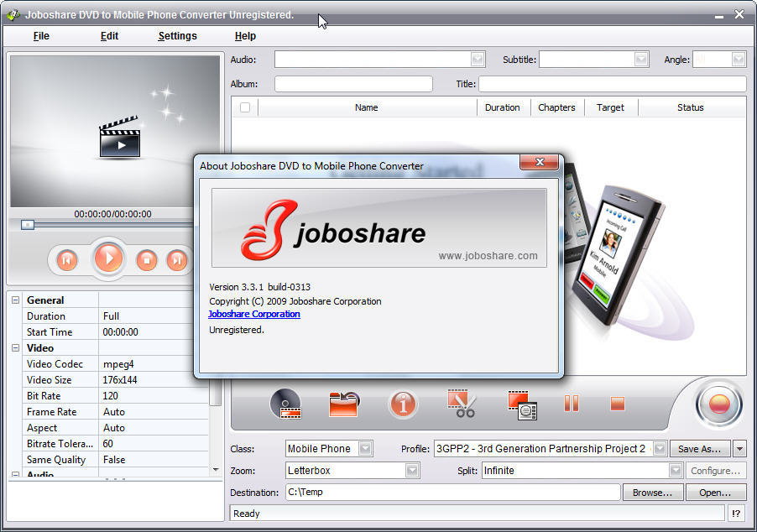The height and width of the screenshot is (532, 757).
Task: Open the Help menu
Action: [x=245, y=36]
